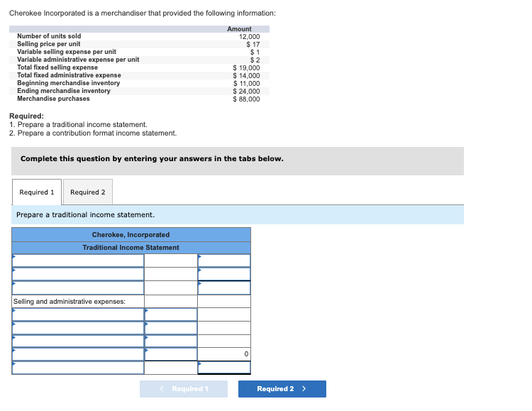Switch to the Required 2 tab

(x=87, y=192)
